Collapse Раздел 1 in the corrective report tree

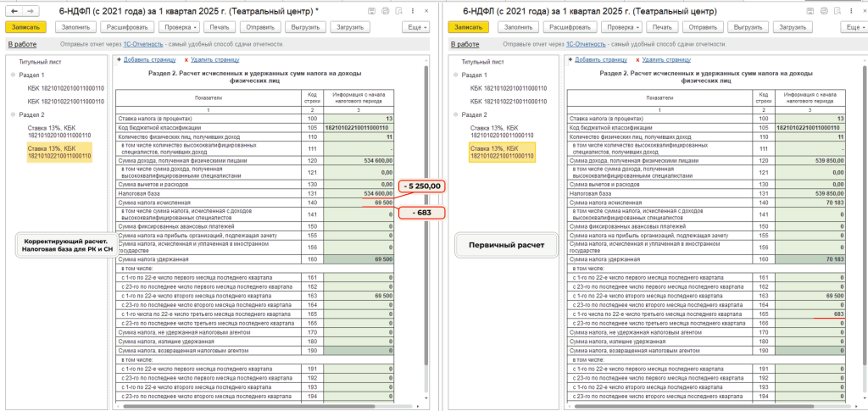14,75
